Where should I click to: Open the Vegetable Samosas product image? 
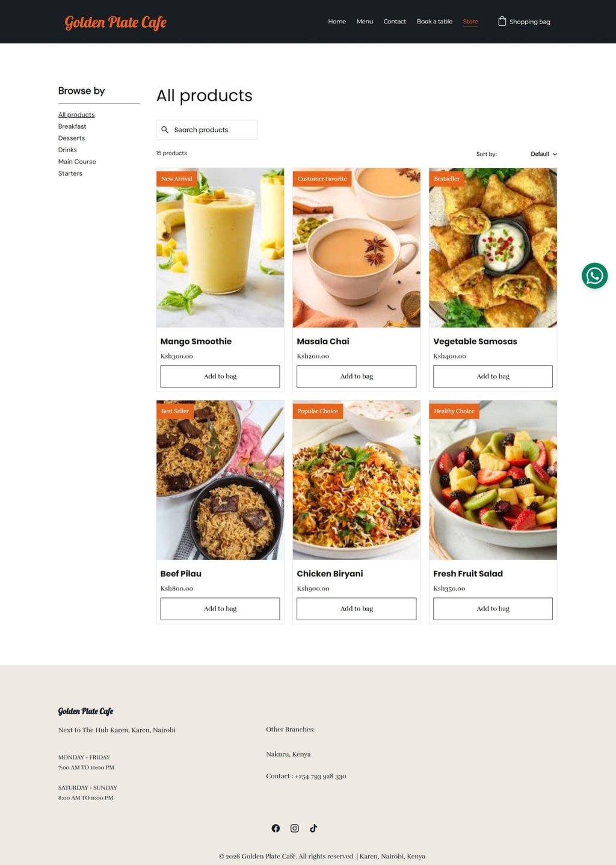(493, 248)
